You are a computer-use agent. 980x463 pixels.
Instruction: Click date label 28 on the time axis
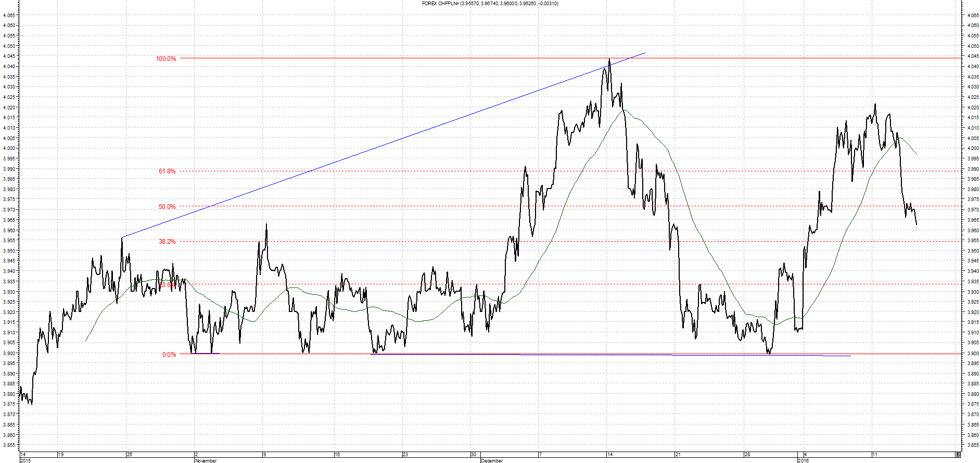(x=747, y=455)
